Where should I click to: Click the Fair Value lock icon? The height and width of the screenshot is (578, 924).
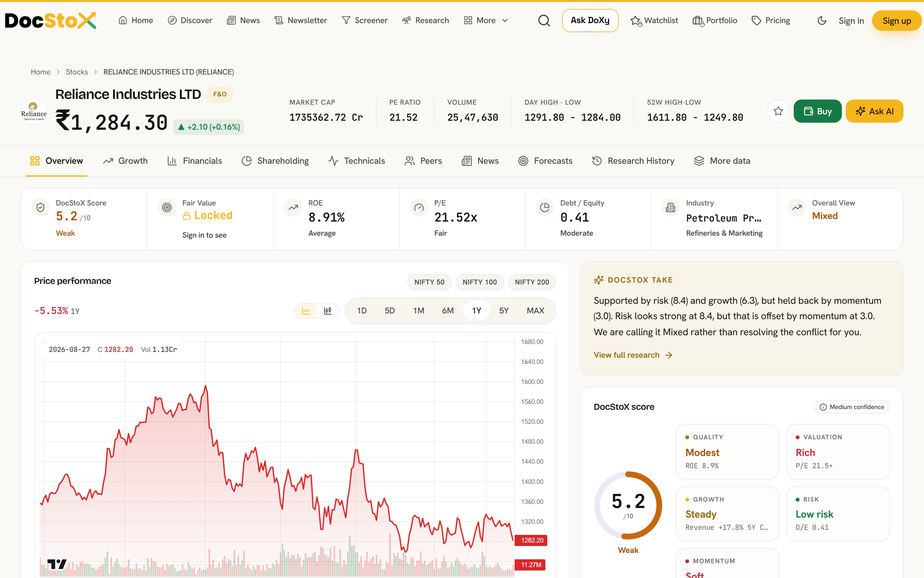187,216
